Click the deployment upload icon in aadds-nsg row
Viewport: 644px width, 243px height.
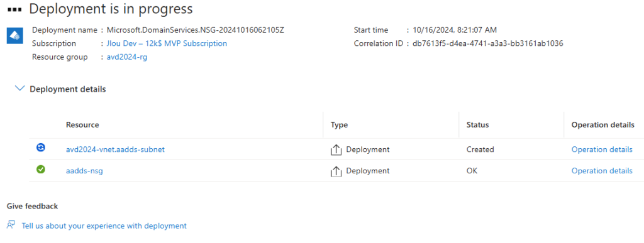[336, 171]
